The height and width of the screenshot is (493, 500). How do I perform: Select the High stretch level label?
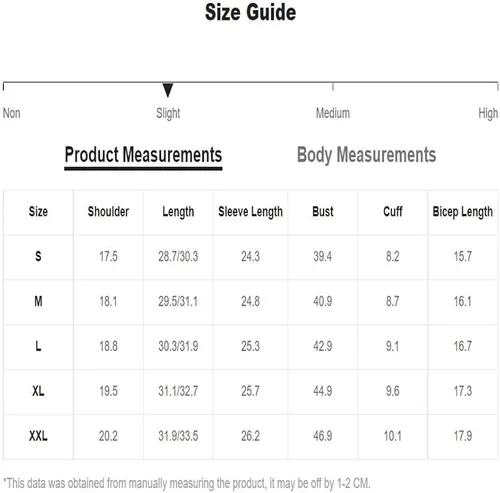pos(488,113)
